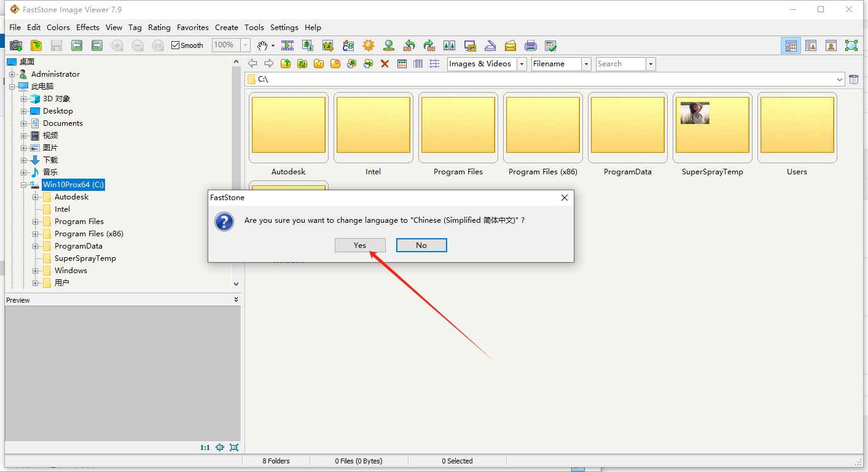
Task: Click the Rotate Right icon
Action: click(429, 45)
